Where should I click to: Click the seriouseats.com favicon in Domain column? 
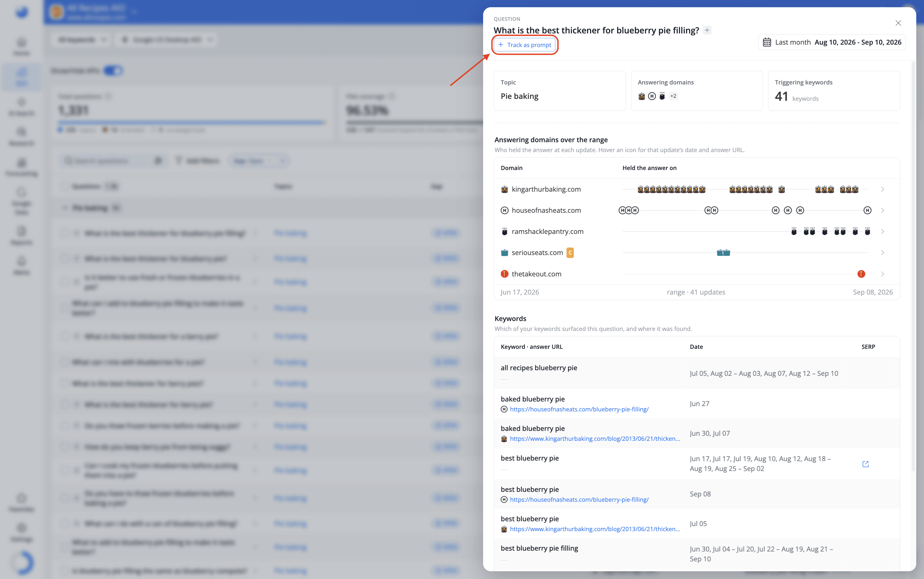(505, 252)
